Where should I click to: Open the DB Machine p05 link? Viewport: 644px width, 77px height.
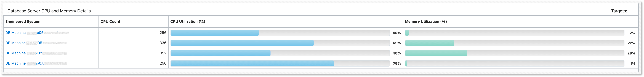tap(37, 33)
